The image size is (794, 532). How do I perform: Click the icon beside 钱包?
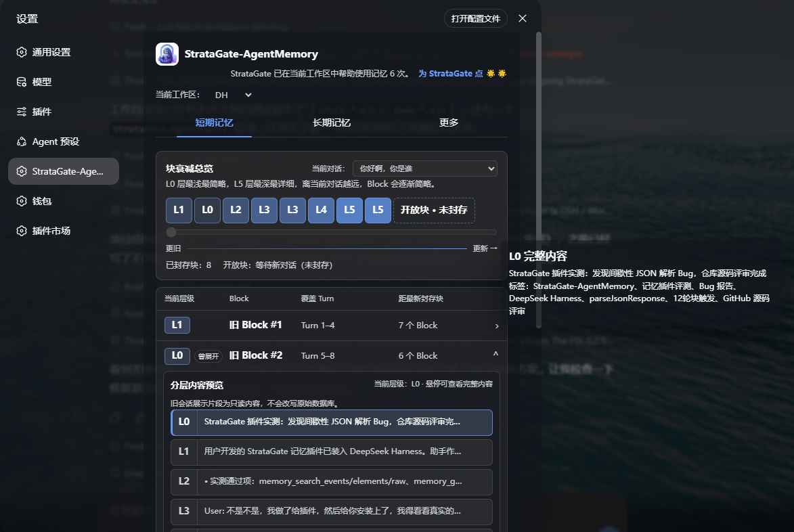point(21,201)
